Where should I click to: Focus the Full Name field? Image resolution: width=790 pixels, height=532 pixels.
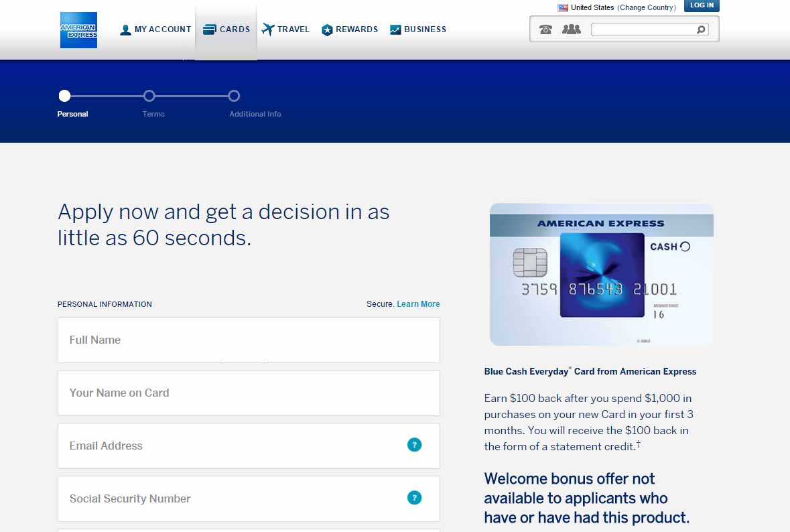click(249, 340)
